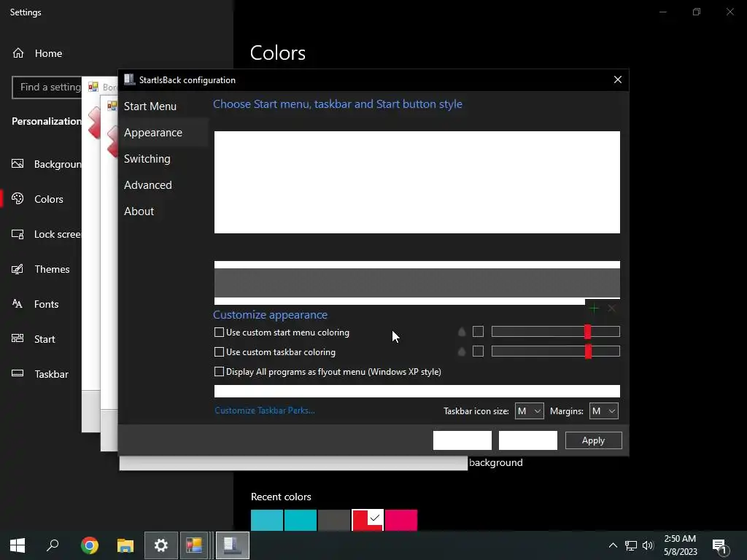747x560 pixels.
Task: Click the Find a setting search box
Action: click(x=47, y=87)
